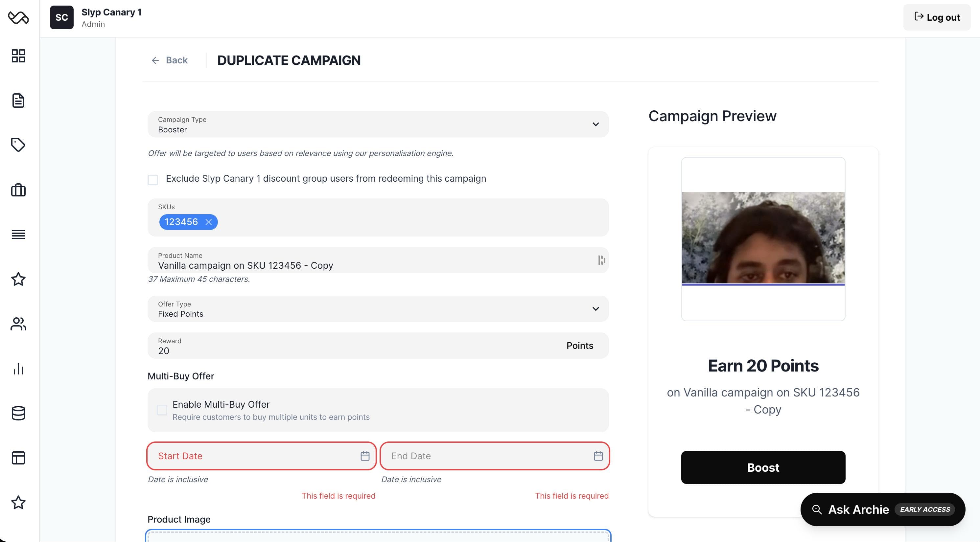Open the tag icon in sidebar
This screenshot has height=542, width=980.
pos(18,145)
